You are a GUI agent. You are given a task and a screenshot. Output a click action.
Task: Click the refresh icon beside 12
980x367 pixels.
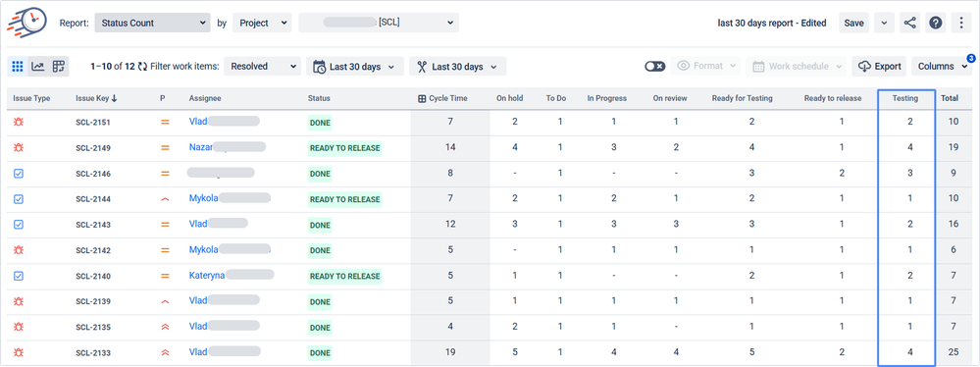coord(142,67)
